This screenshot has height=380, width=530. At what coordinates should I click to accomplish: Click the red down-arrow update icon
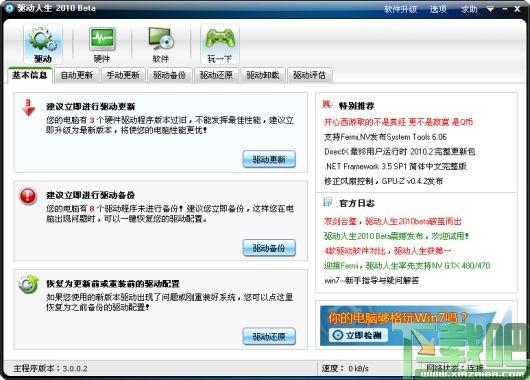(28, 108)
